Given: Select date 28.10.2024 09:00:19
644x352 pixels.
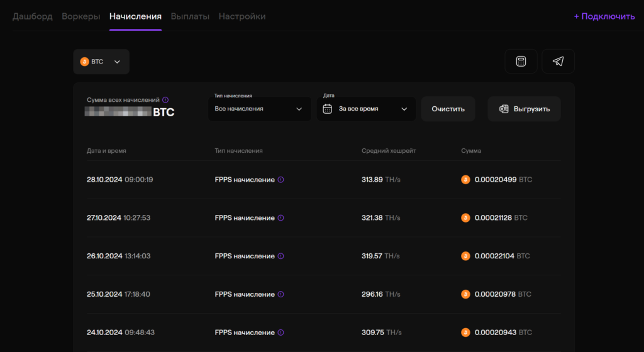Looking at the screenshot, I should [x=120, y=180].
